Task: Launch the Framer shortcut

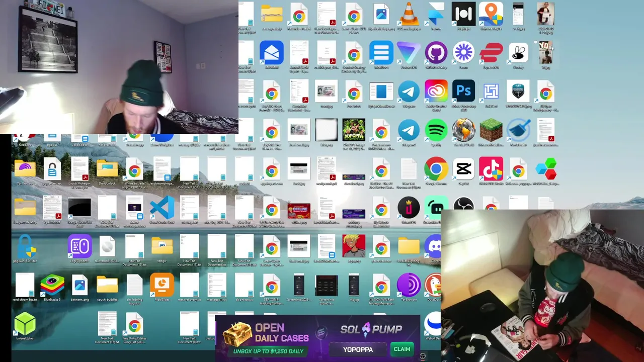Action: point(436,14)
